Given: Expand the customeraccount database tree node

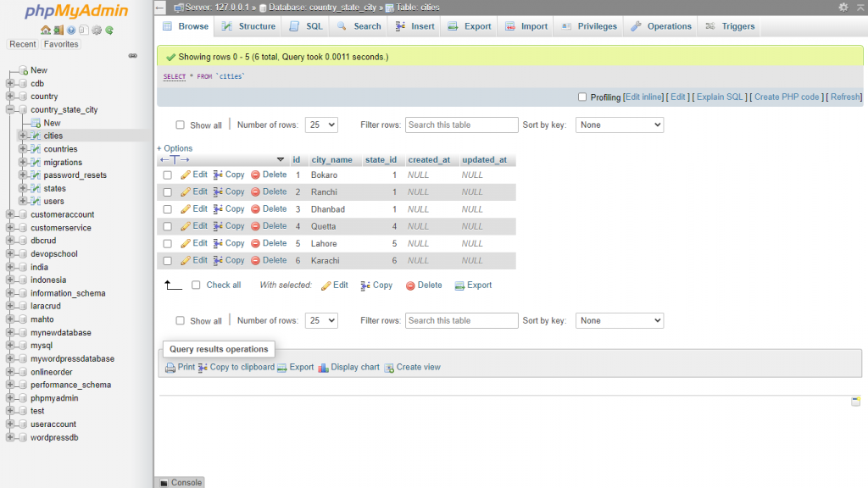Looking at the screenshot, I should tap(10, 215).
